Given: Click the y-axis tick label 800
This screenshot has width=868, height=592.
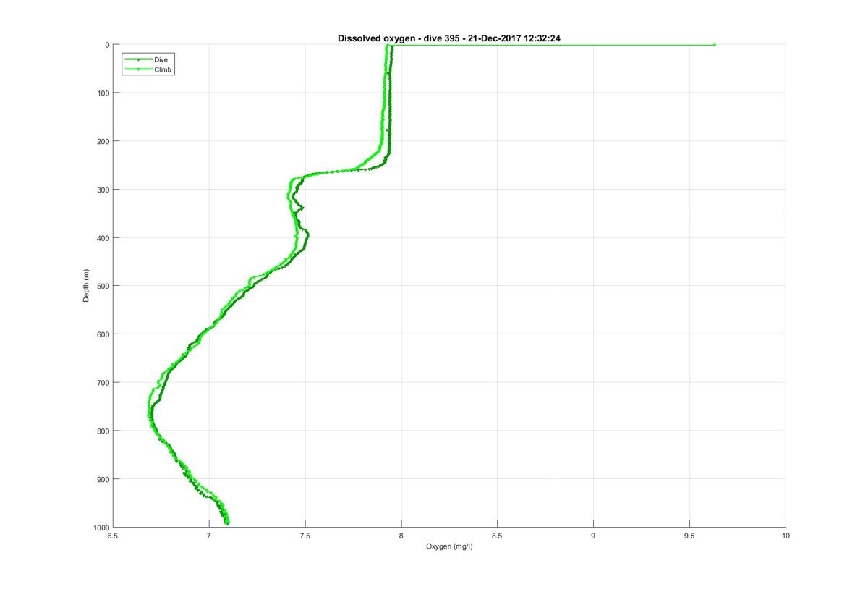Looking at the screenshot, I should pyautogui.click(x=103, y=431).
